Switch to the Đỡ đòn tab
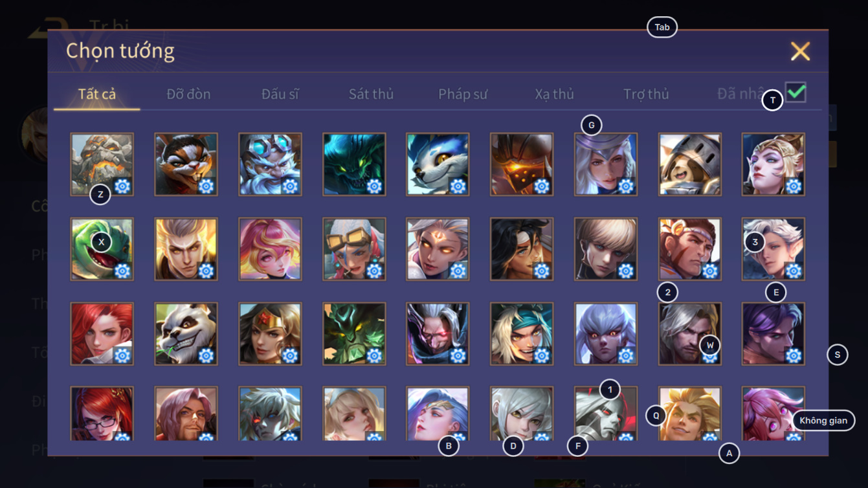Viewport: 868px width, 488px height. (188, 94)
